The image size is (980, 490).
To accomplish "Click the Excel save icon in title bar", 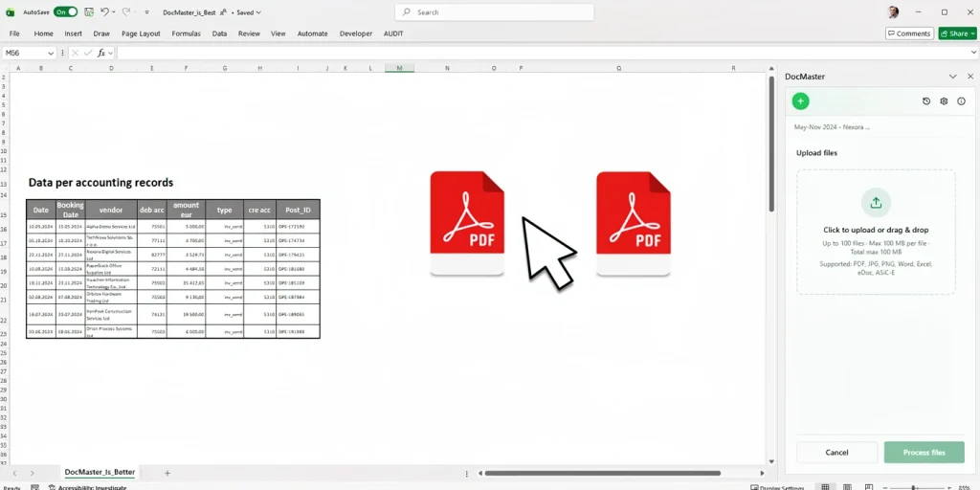I will pyautogui.click(x=89, y=11).
